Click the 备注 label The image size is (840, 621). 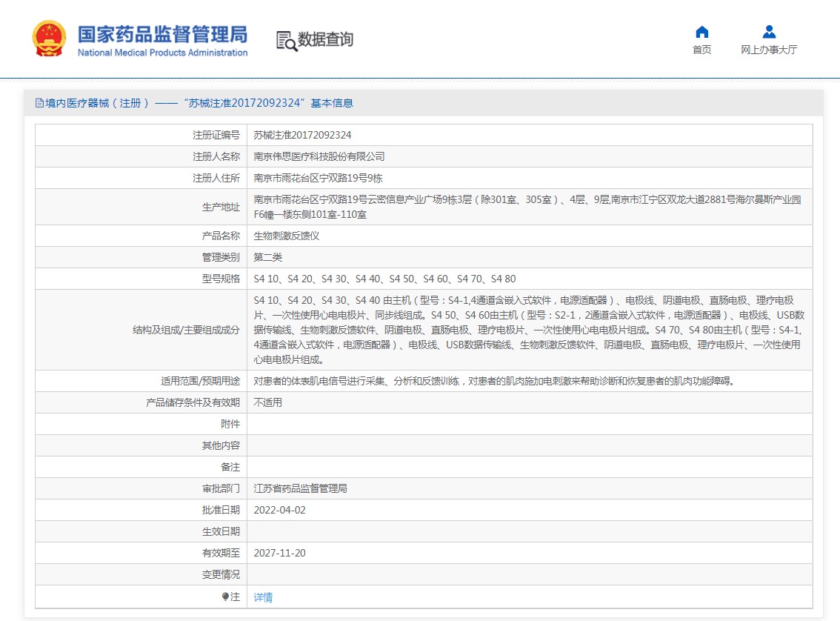tap(230, 467)
